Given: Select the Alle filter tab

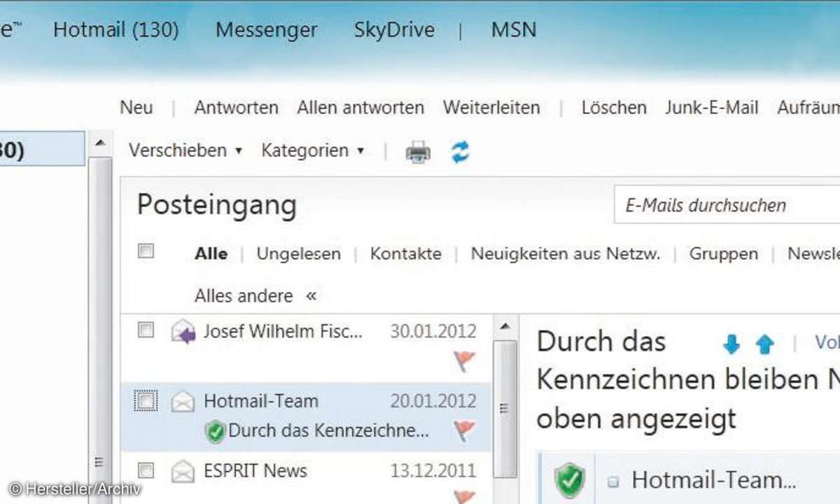Looking at the screenshot, I should 211,254.
